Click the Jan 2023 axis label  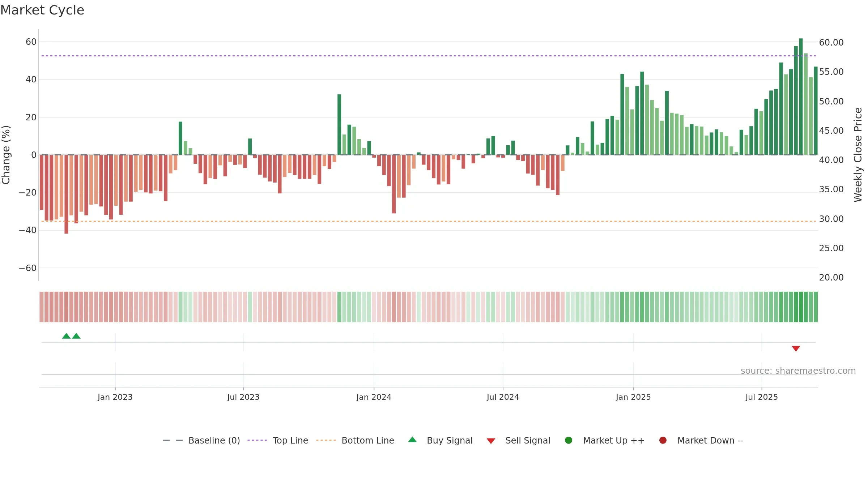[x=115, y=397]
